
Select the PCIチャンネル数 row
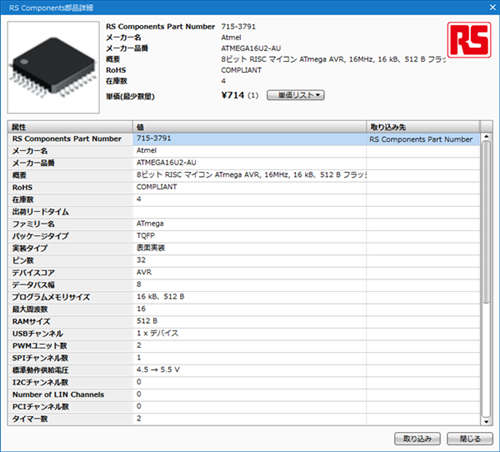pyautogui.click(x=244, y=406)
